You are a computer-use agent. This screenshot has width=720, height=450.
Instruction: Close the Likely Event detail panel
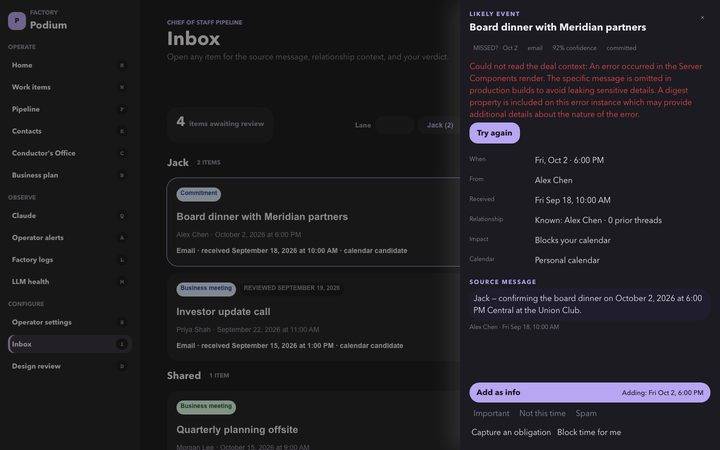click(702, 18)
